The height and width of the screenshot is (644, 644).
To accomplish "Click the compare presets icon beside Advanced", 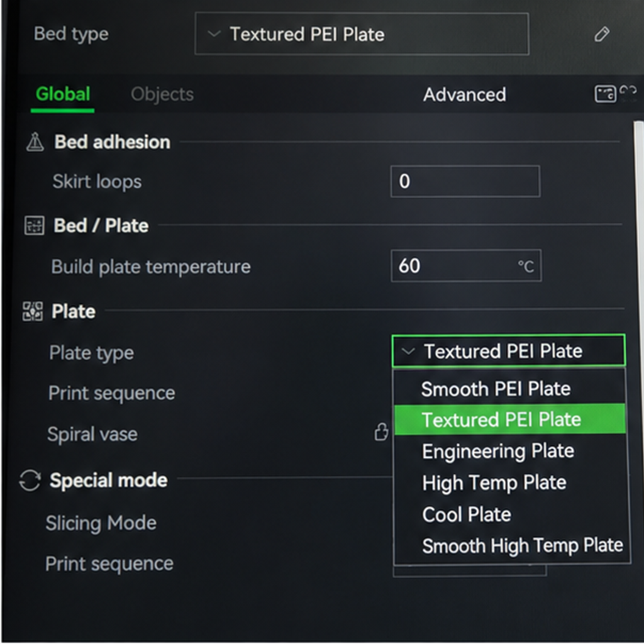I will click(606, 94).
